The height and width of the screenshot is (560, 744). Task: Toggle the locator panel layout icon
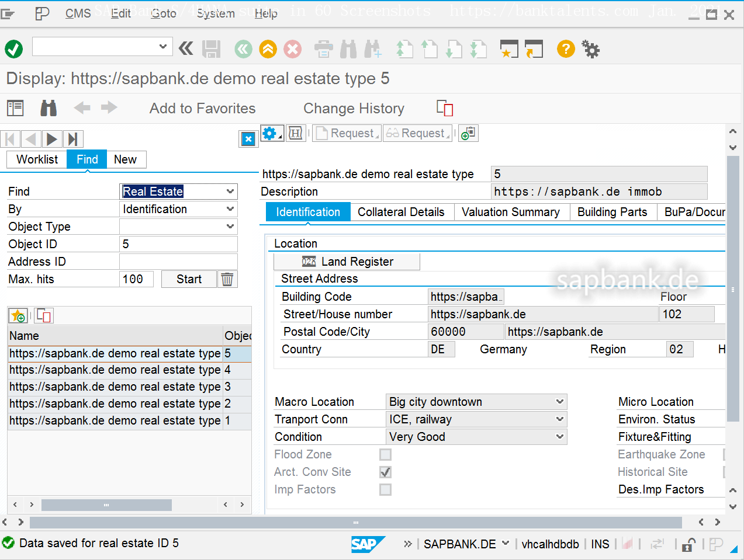[15, 108]
